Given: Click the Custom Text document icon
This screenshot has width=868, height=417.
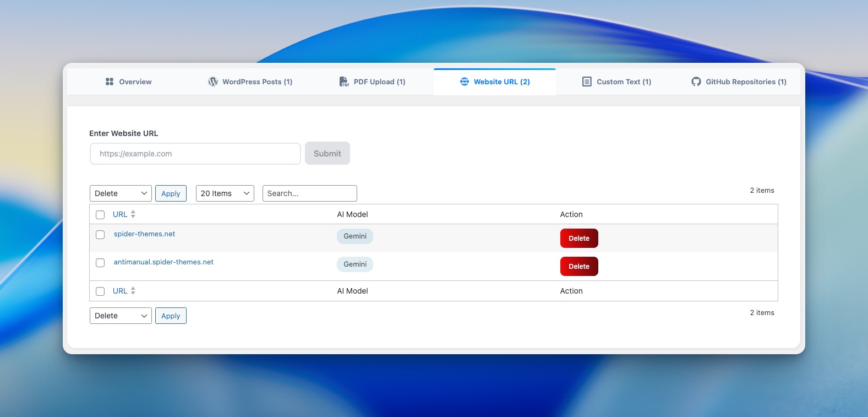Looking at the screenshot, I should click(587, 82).
